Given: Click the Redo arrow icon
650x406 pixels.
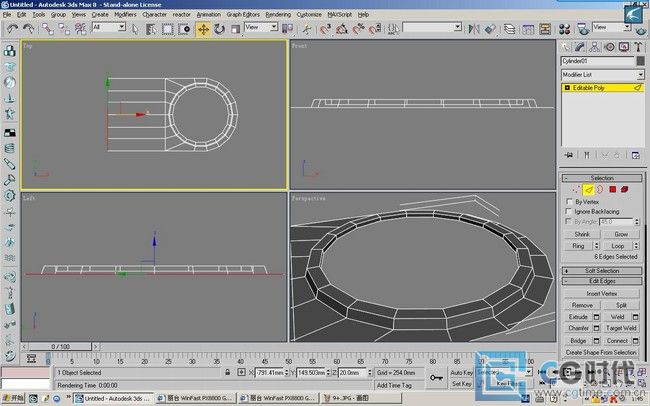Looking at the screenshot, I should tap(29, 29).
